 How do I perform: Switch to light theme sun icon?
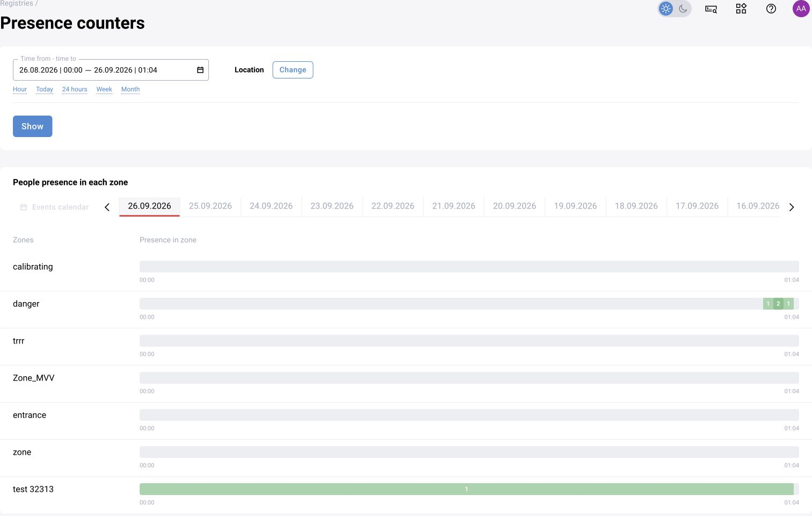[x=666, y=9]
